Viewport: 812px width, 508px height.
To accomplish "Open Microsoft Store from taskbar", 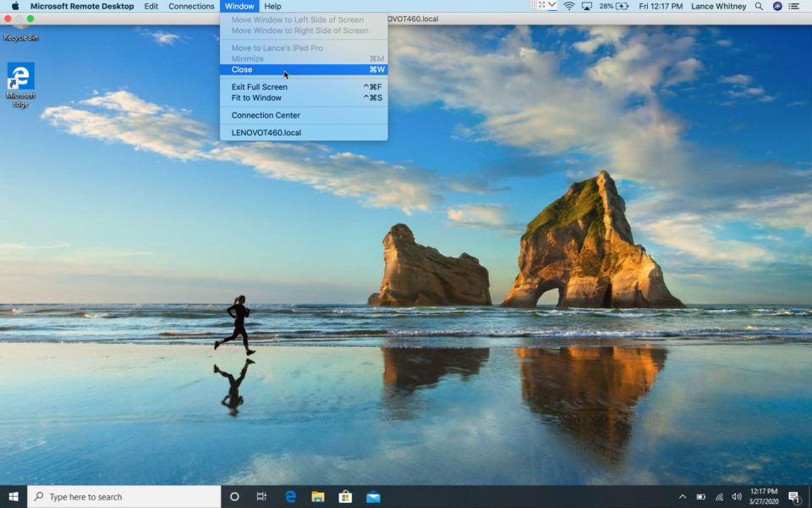I will click(x=345, y=497).
